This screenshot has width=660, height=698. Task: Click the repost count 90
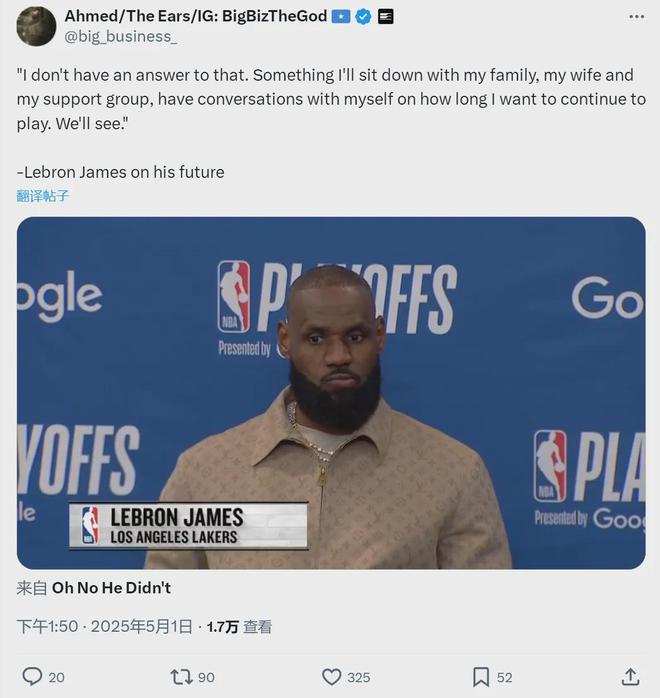[206, 677]
